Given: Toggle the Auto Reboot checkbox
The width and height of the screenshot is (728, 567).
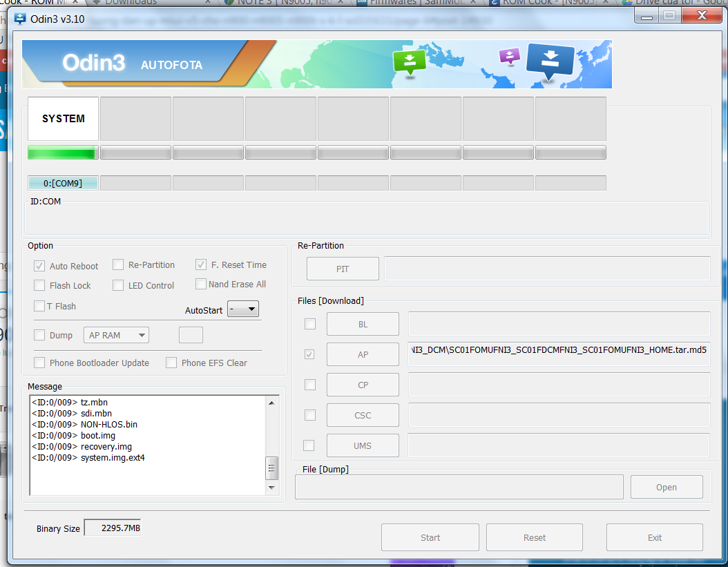Looking at the screenshot, I should [x=39, y=266].
